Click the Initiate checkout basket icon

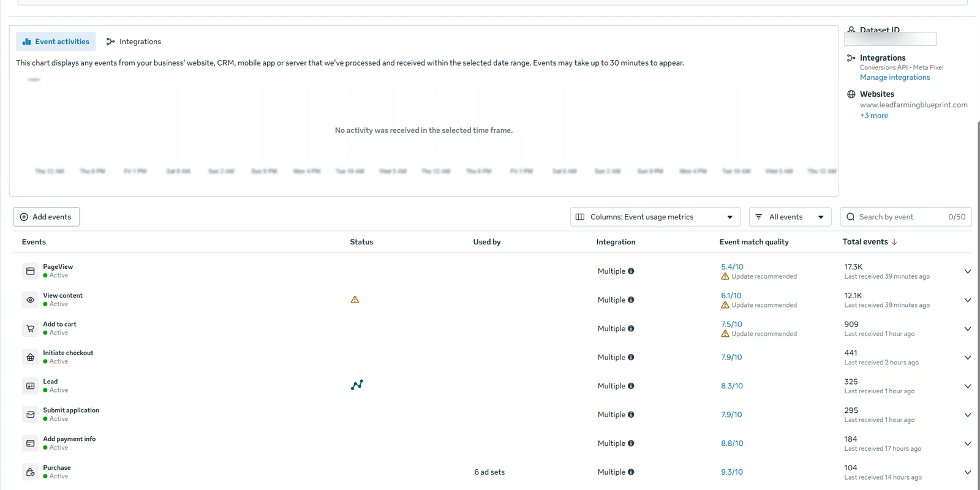pyautogui.click(x=30, y=357)
